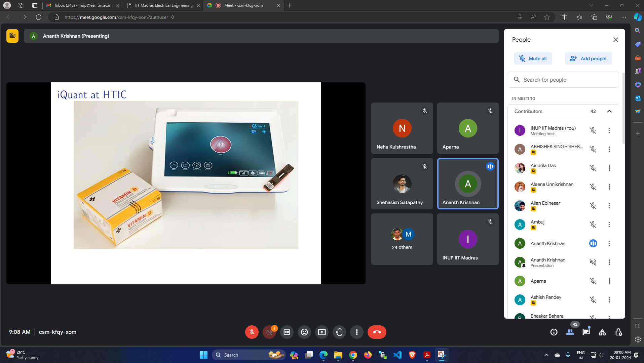Open Edge split screen icon
Image resolution: width=644 pixels, height=363 pixels.
click(564, 17)
